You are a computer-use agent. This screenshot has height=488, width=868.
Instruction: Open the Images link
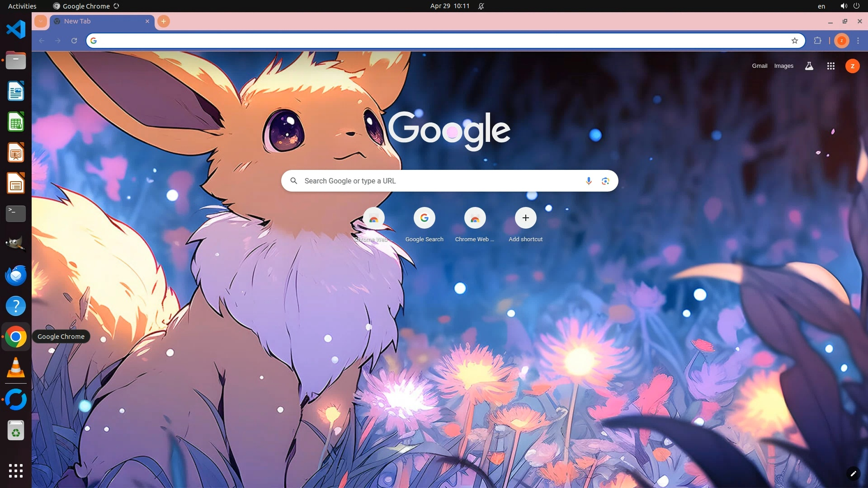(783, 66)
